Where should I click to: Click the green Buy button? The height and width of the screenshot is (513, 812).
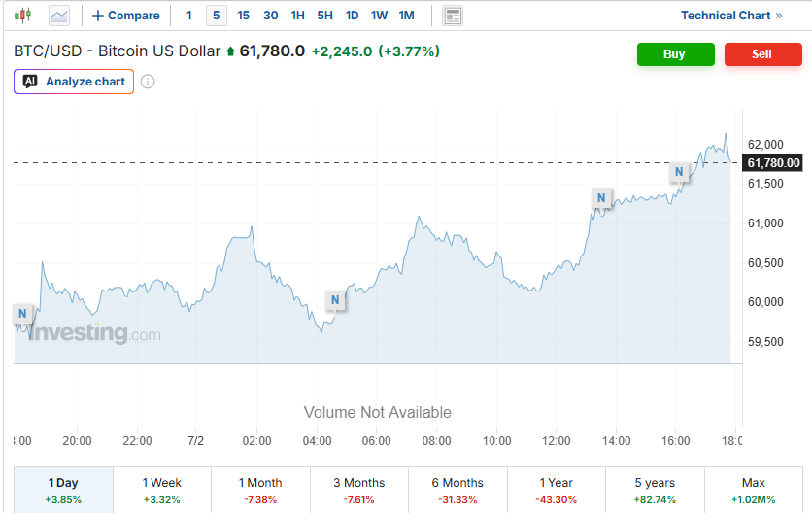[676, 53]
